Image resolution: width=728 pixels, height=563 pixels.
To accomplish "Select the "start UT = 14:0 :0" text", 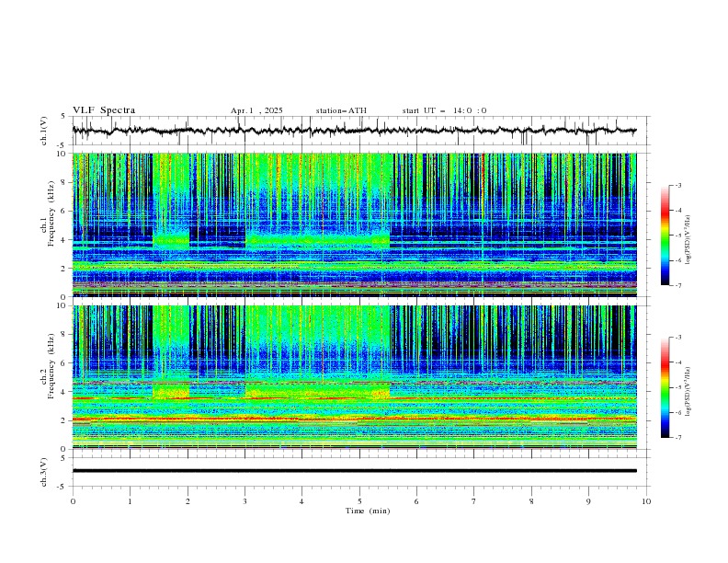I will coord(444,110).
